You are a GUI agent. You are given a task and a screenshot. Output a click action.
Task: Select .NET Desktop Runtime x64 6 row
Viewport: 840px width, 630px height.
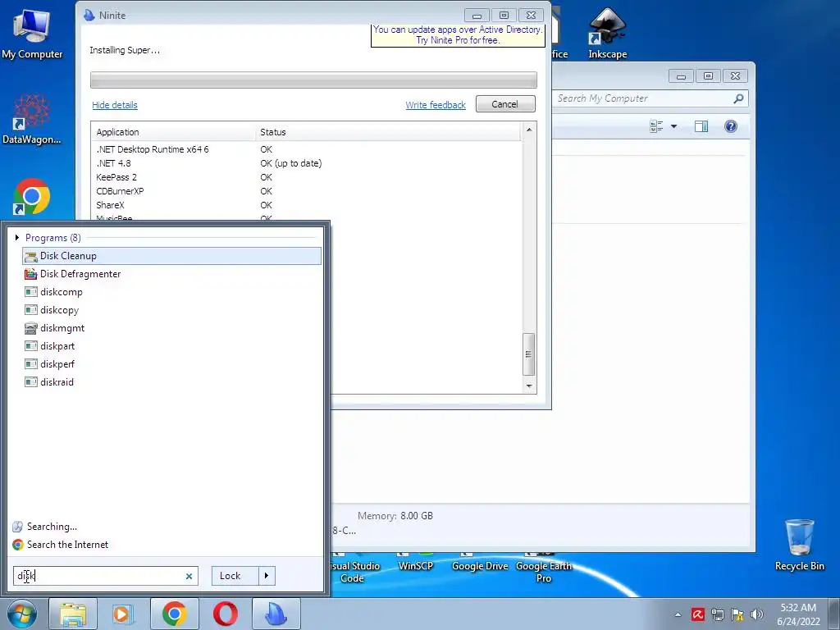coord(306,149)
